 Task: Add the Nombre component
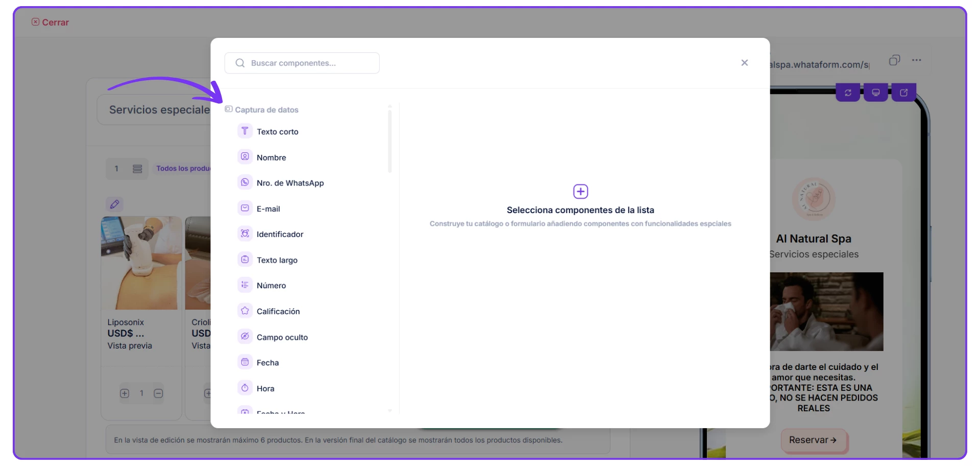pos(271,157)
